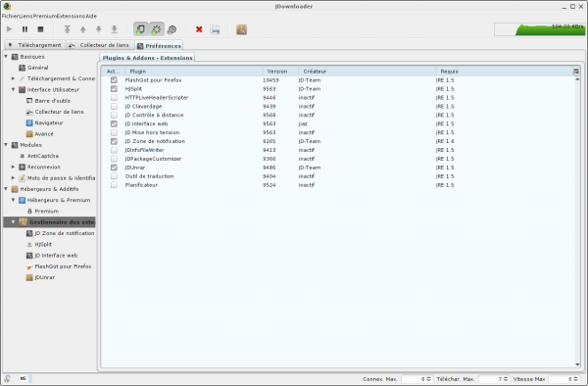Uncheck the HJSplit plugin
The image size is (588, 386).
(x=114, y=89)
